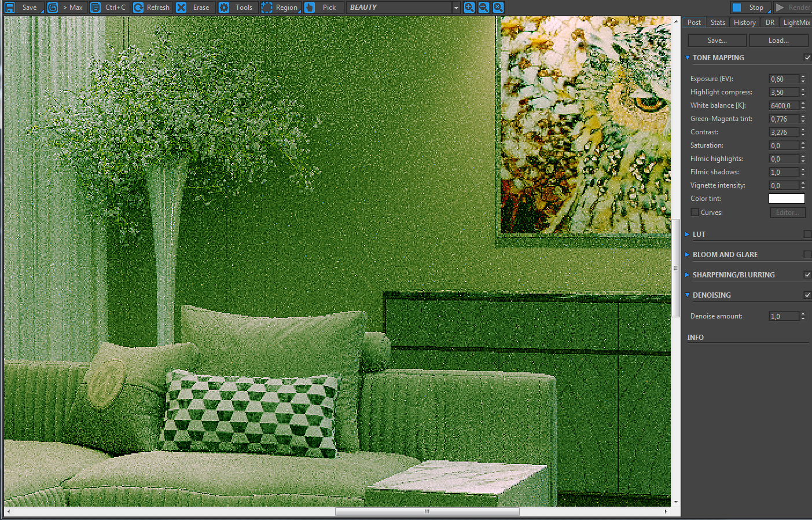Toggle the TONE MAPPING checkbox
Viewport: 812px width, 520px height.
pyautogui.click(x=807, y=58)
